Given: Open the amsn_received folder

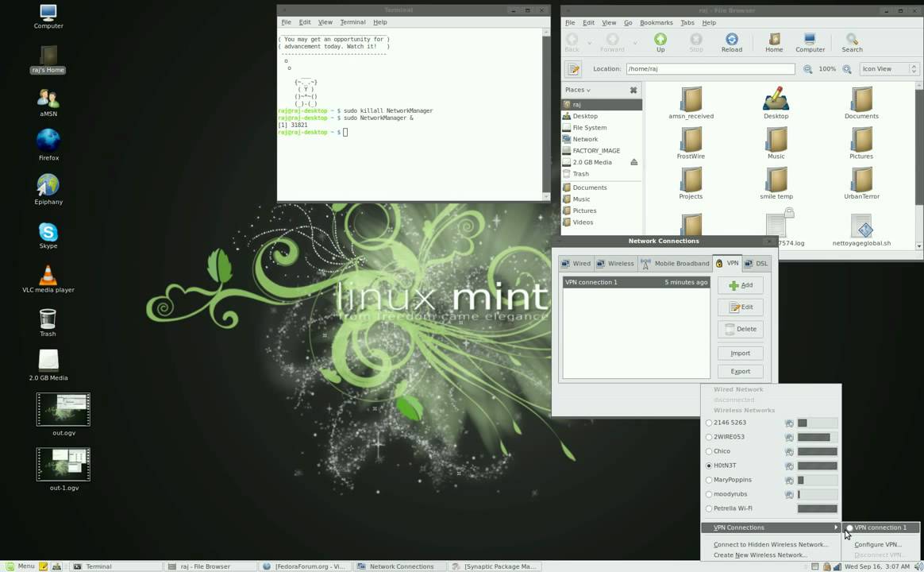Looking at the screenshot, I should pos(691,103).
